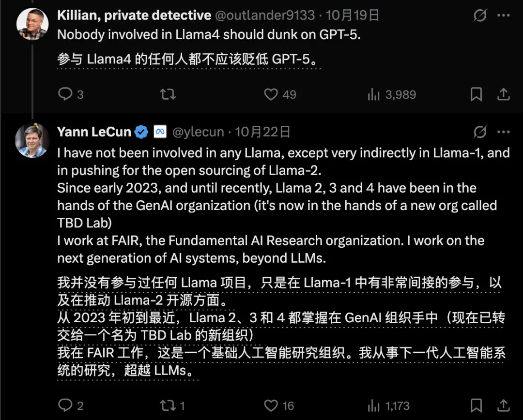Click the Meta logo next to Yann LeCun's name
Image resolution: width=523 pixels, height=420 pixels.
click(160, 132)
